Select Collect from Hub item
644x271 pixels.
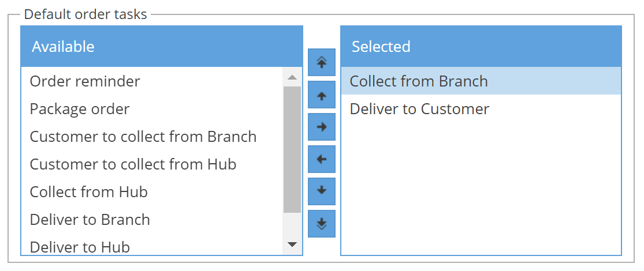89,192
